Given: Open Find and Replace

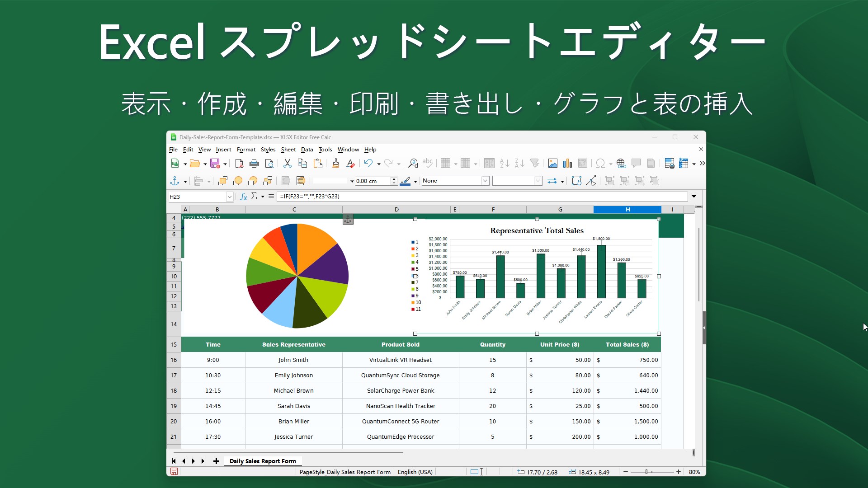Looking at the screenshot, I should (412, 164).
